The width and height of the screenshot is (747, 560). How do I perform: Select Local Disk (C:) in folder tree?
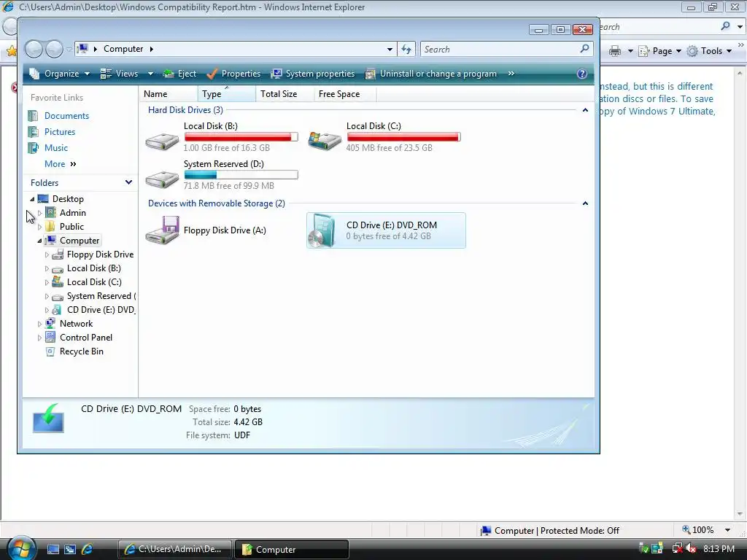point(94,282)
